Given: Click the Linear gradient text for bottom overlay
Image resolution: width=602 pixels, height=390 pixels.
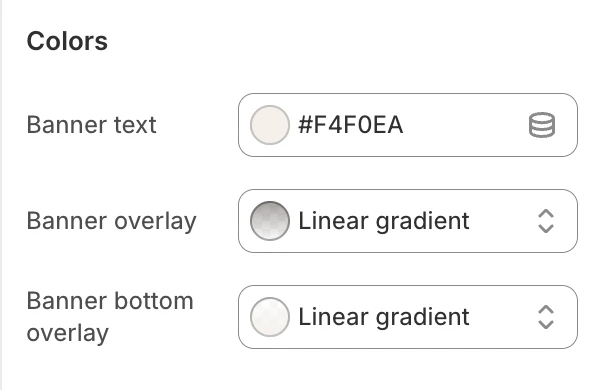Looking at the screenshot, I should (384, 317).
